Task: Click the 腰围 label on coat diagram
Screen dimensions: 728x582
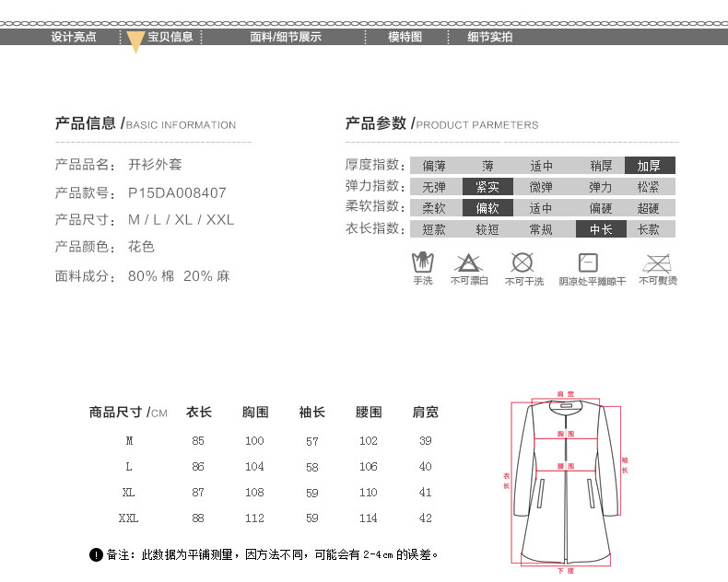Action: click(x=566, y=466)
